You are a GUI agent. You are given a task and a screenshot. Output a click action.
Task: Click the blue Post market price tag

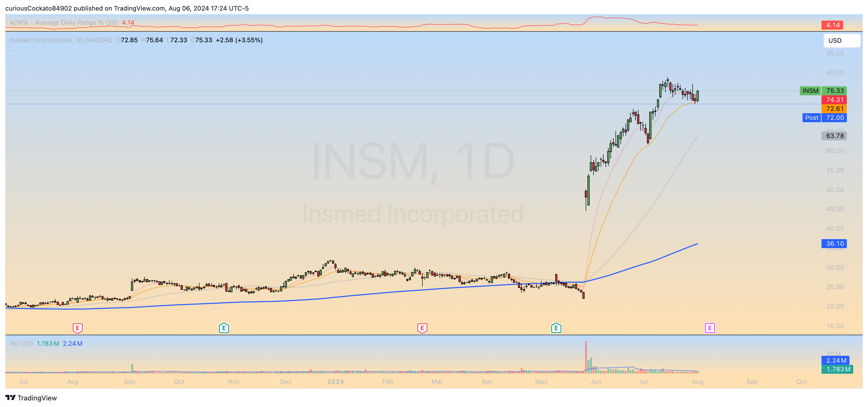[x=811, y=117]
